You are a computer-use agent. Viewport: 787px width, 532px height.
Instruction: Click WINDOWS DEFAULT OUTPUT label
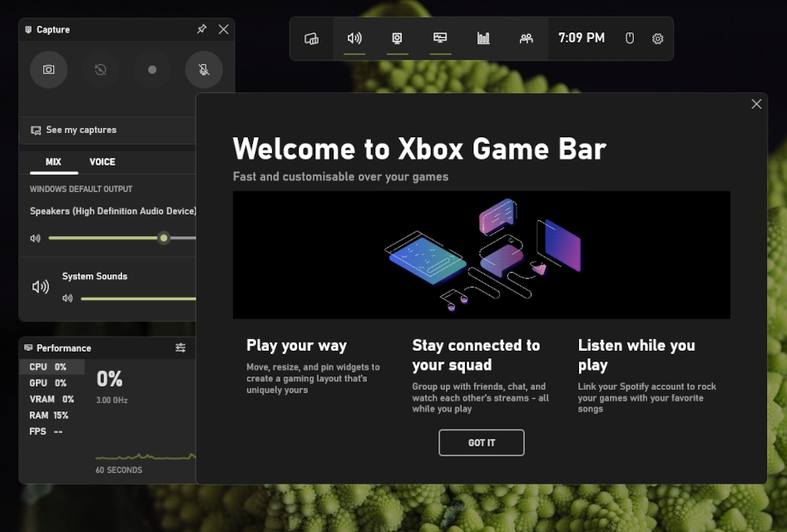point(81,189)
